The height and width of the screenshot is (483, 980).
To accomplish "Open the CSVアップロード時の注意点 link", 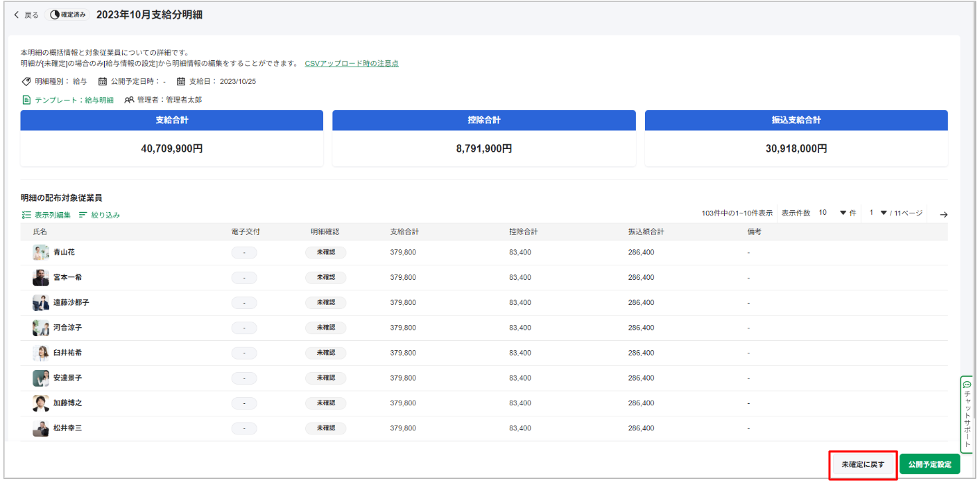I will coord(352,63).
